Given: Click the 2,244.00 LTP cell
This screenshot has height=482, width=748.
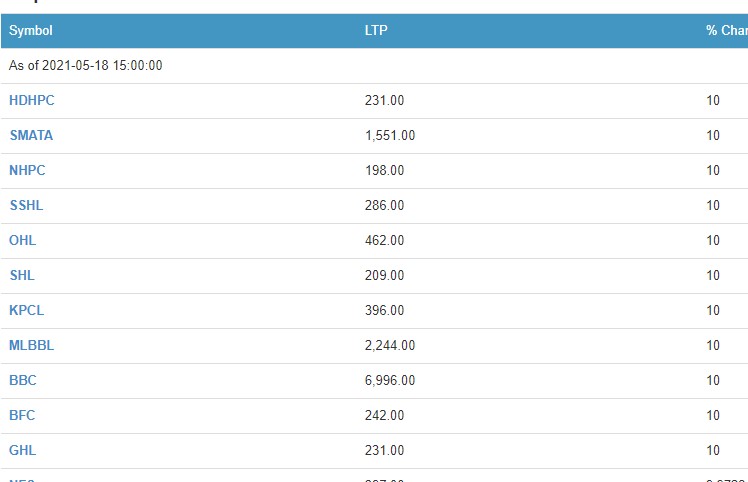Looking at the screenshot, I should click(x=390, y=345).
